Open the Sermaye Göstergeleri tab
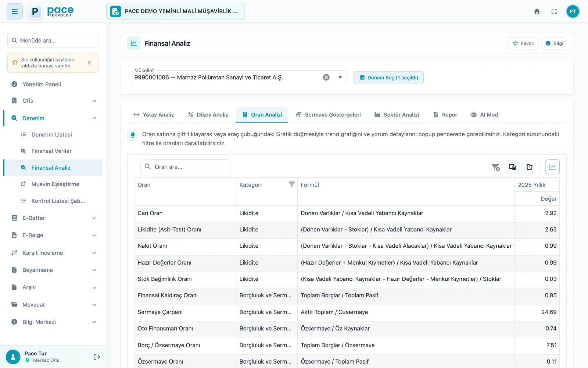The image size is (588, 368). [329, 115]
